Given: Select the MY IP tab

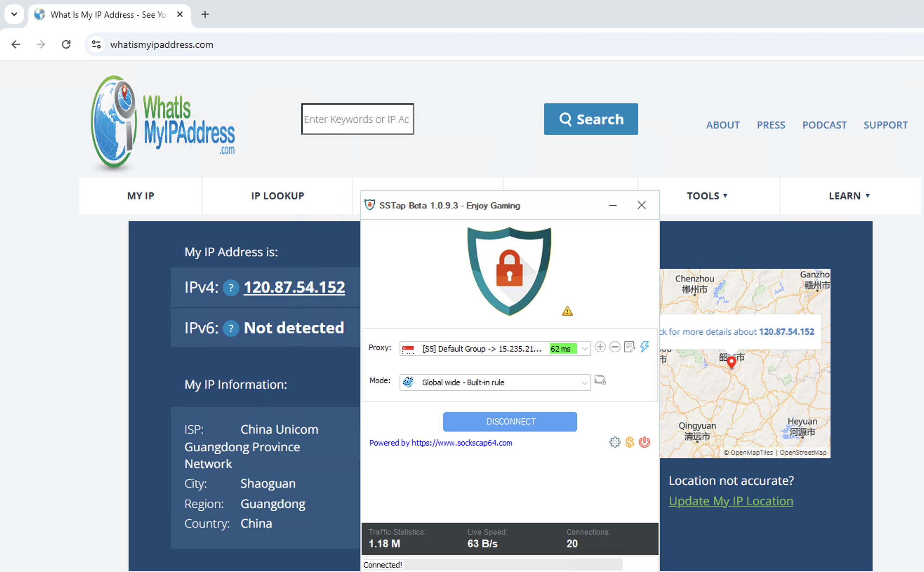Looking at the screenshot, I should click(x=140, y=196).
